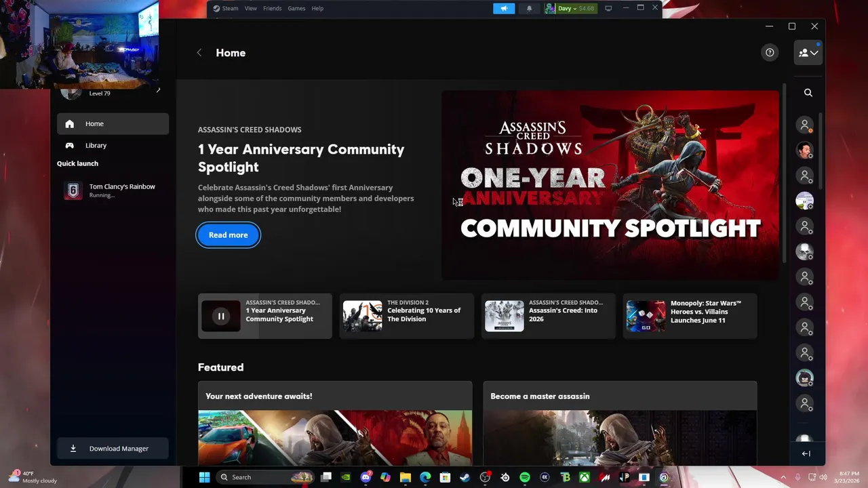
Task: Open MSI app from taskbar
Action: click(604, 477)
